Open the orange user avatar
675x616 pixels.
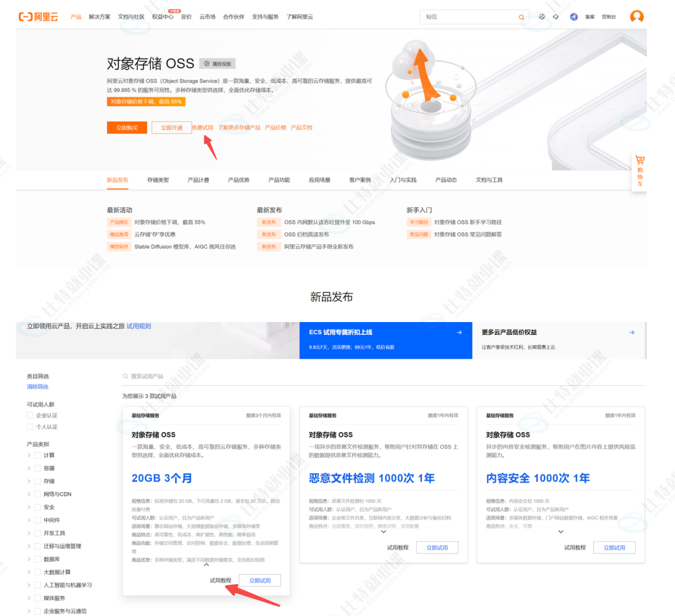click(637, 16)
